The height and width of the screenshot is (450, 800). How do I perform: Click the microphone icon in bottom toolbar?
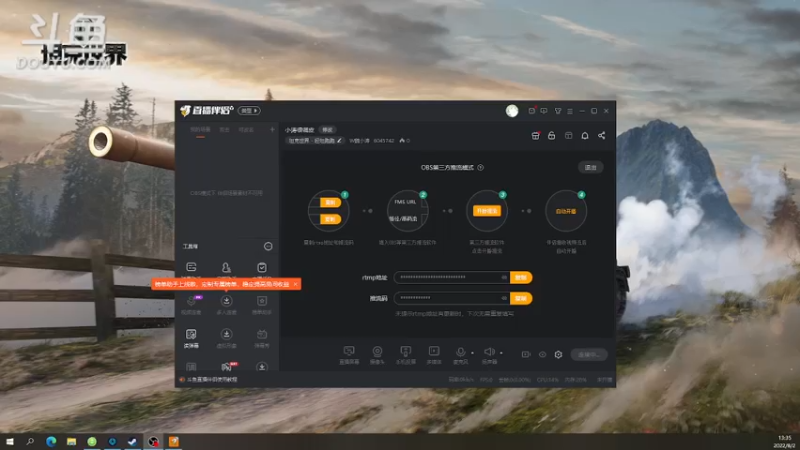[460, 354]
